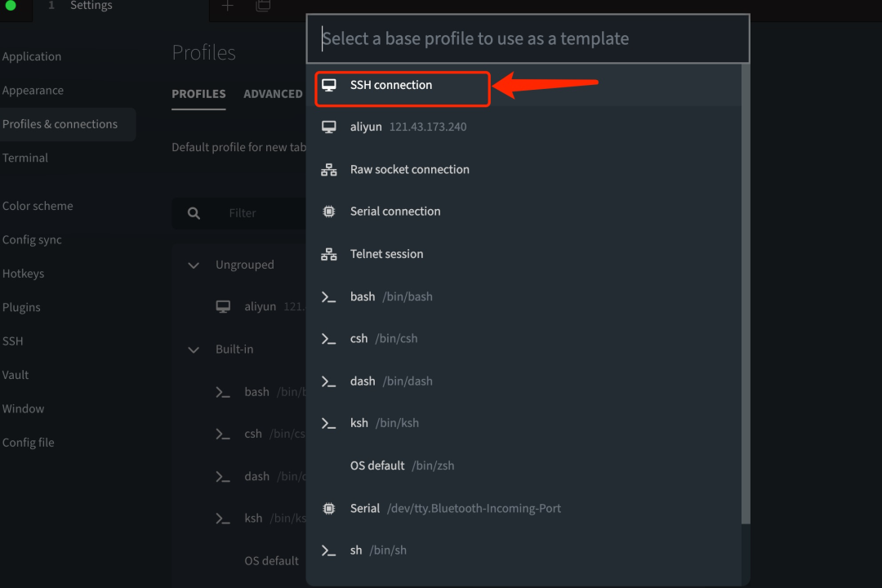Collapse the Built-in profiles group

click(193, 350)
